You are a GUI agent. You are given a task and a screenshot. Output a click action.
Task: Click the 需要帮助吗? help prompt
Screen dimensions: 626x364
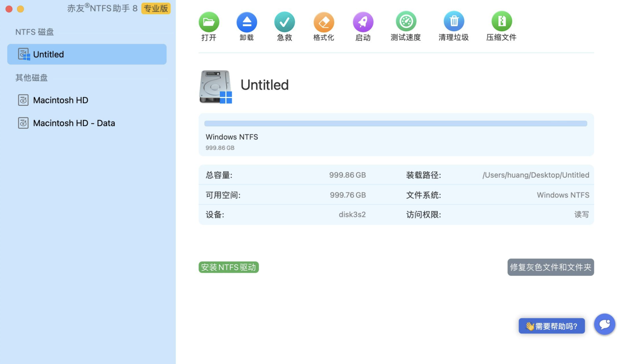click(x=552, y=326)
